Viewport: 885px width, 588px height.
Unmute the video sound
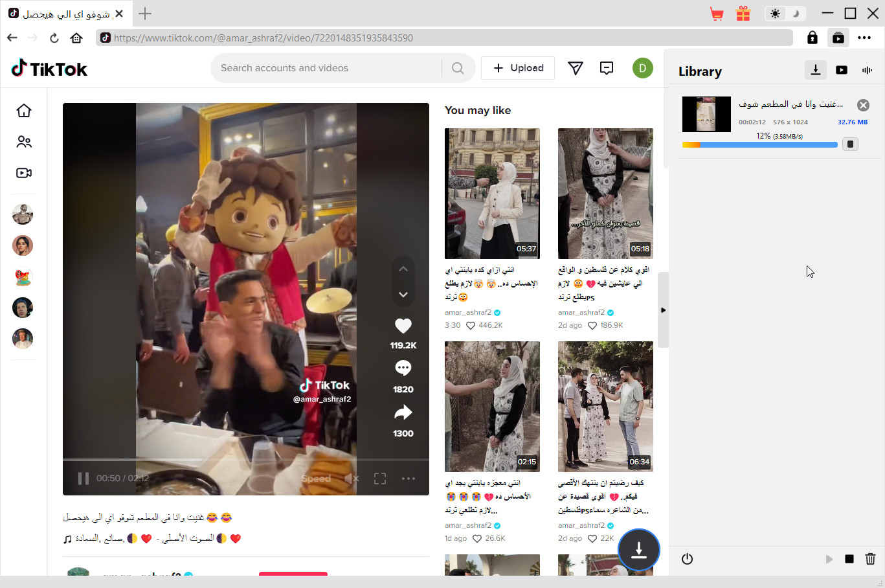coord(352,479)
